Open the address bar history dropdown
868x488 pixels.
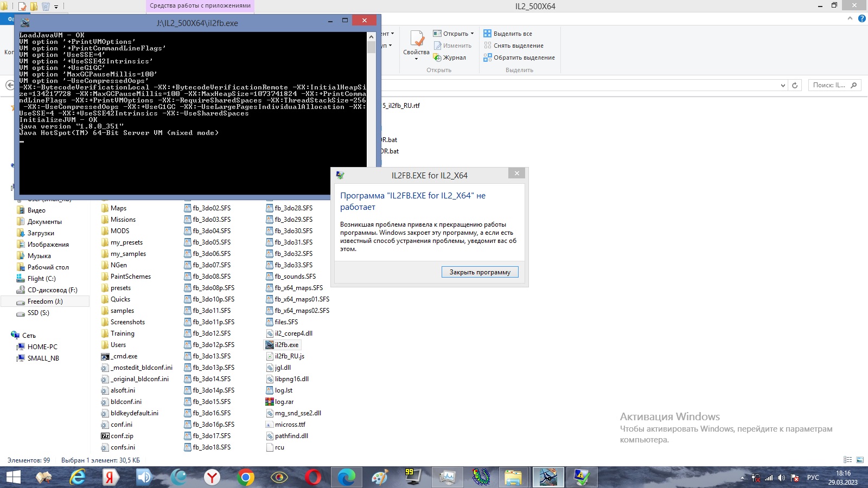click(783, 85)
